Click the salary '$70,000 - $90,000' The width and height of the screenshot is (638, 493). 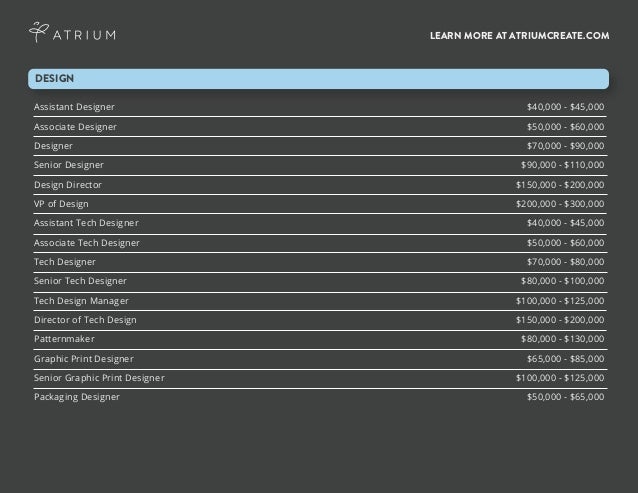565,146
